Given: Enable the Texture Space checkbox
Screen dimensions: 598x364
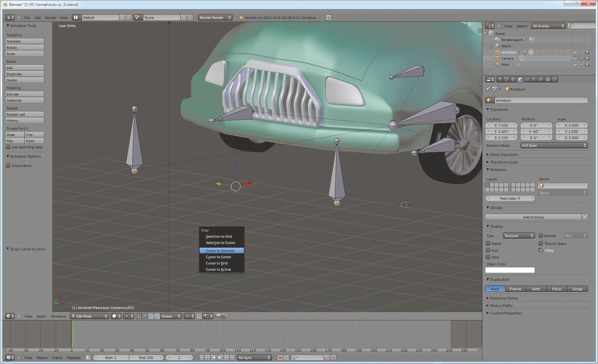Looking at the screenshot, I should 541,244.
